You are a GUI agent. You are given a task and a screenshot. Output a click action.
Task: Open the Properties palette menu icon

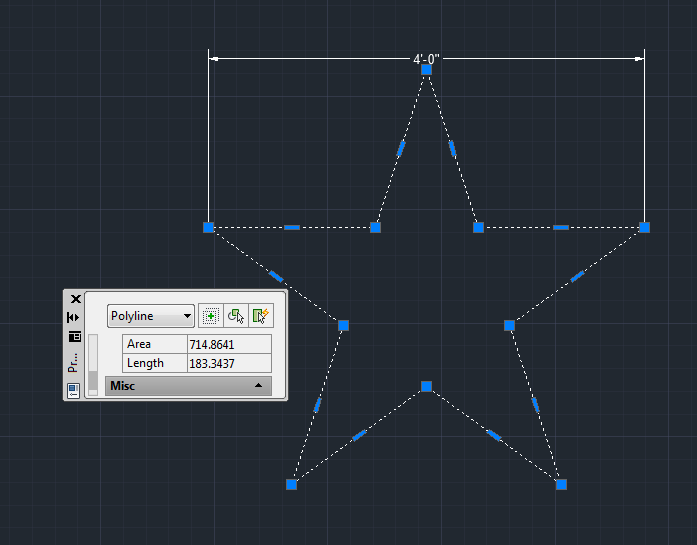pos(75,337)
